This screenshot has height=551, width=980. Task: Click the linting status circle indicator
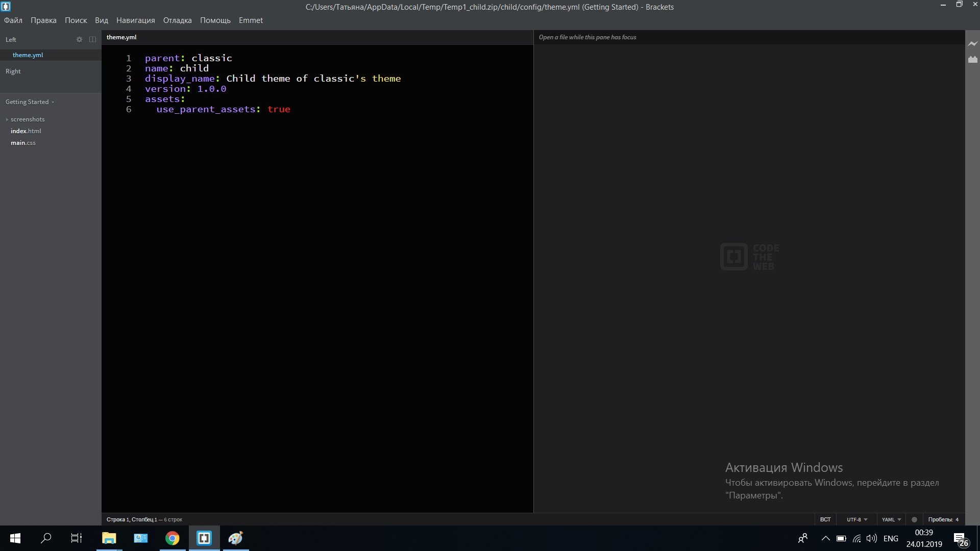tap(914, 519)
